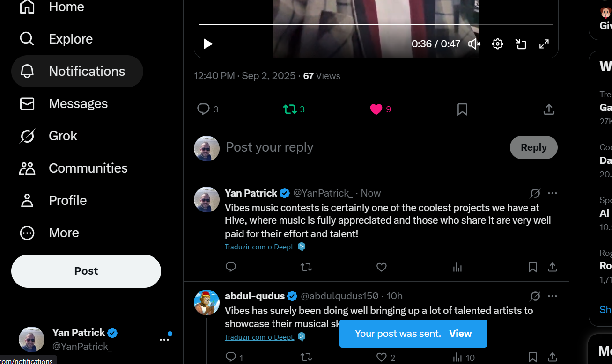
Task: Bookmark the main post
Action: click(x=462, y=109)
